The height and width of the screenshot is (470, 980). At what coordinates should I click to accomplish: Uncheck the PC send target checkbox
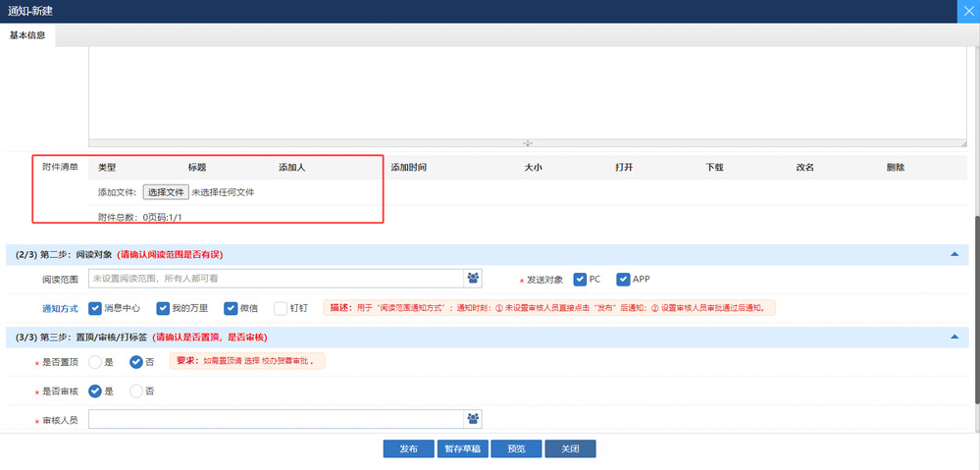pyautogui.click(x=580, y=279)
